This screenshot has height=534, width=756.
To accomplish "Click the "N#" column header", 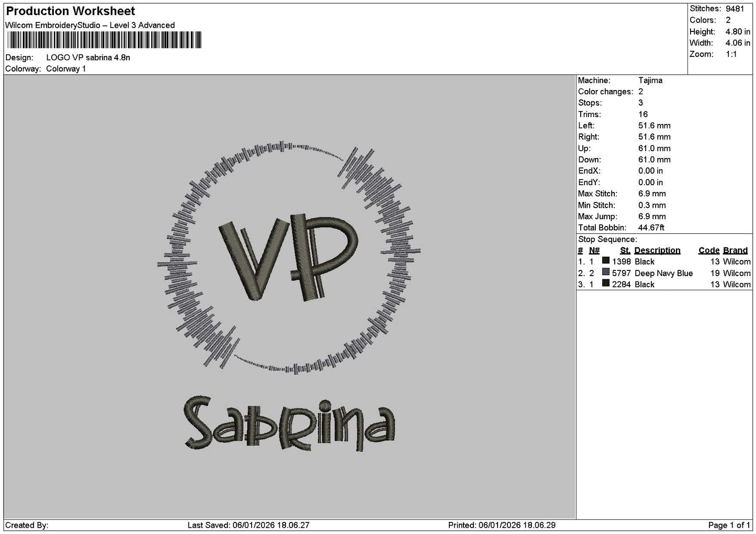I will (x=594, y=251).
